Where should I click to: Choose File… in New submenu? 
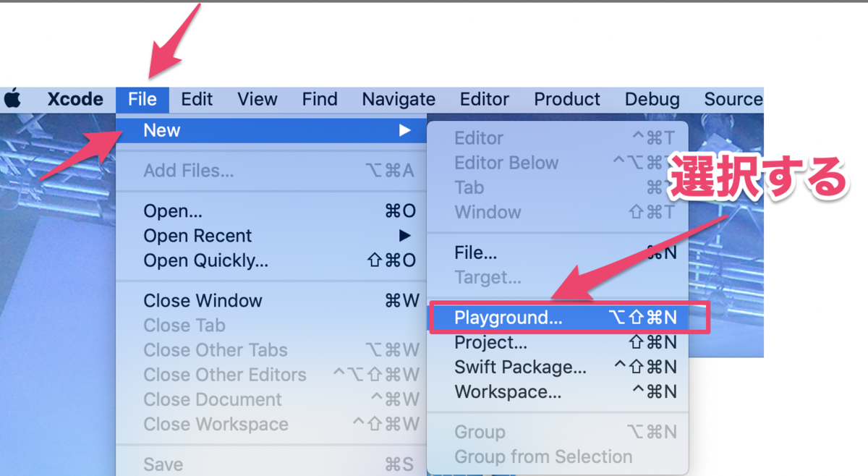click(557, 253)
